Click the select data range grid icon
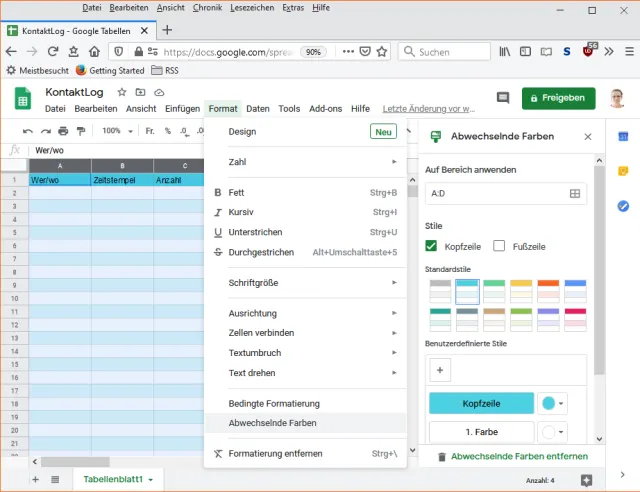Image resolution: width=640 pixels, height=492 pixels. point(575,194)
